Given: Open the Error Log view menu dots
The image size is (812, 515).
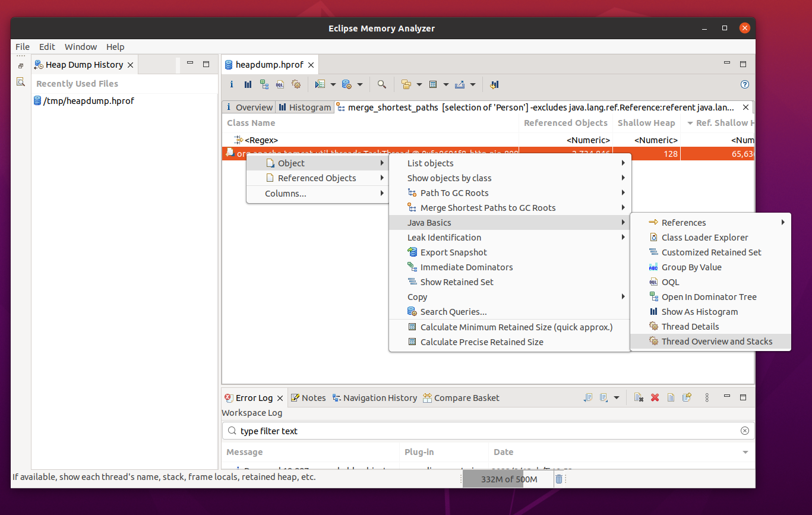Looking at the screenshot, I should (x=707, y=397).
